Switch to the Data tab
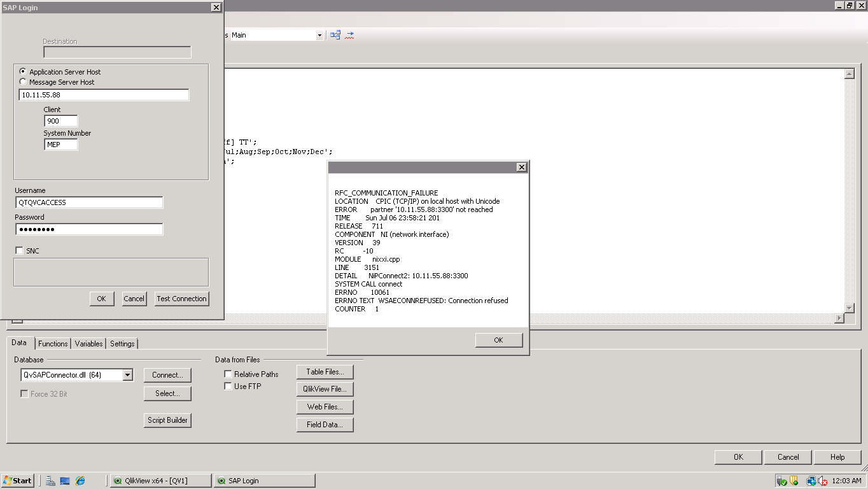Viewport: 868px width, 489px height. (x=19, y=343)
